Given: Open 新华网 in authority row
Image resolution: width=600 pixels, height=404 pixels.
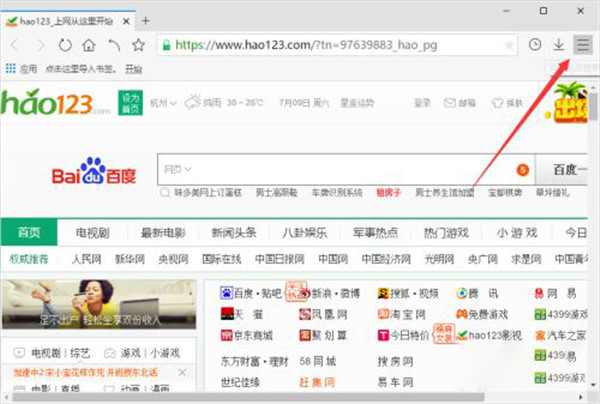Looking at the screenshot, I should pos(130,259).
